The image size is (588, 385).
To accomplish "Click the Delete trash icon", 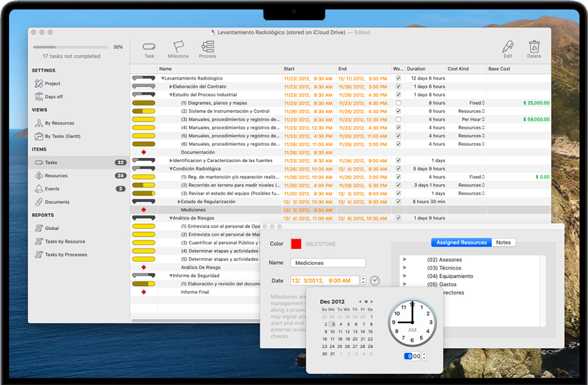I will coord(534,47).
